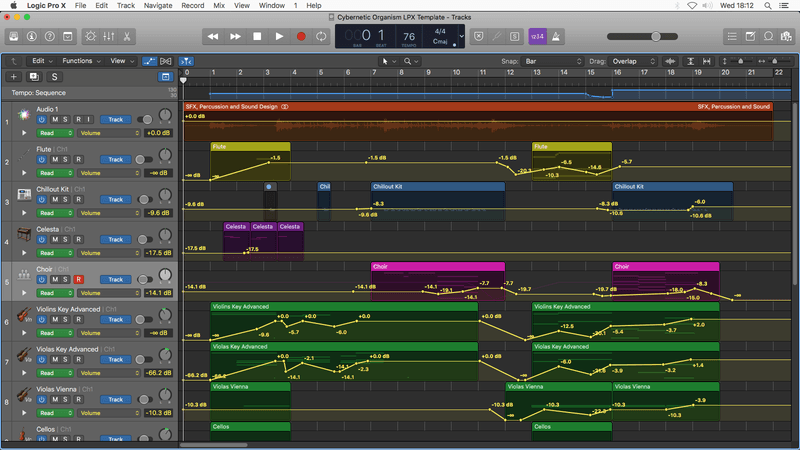800x450 pixels.
Task: Open the pointer tool menu
Action: coord(388,61)
